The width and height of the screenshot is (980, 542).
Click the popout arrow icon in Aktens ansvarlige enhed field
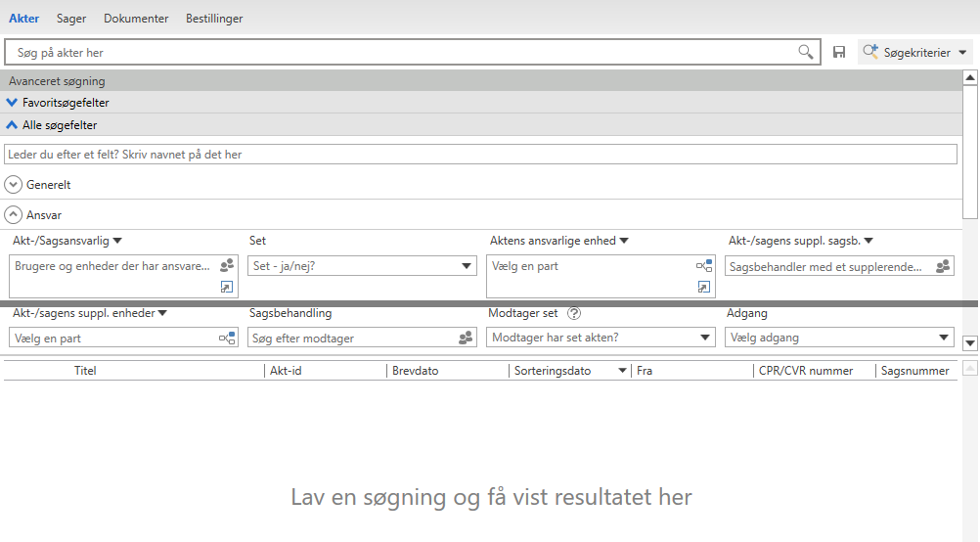coord(704,287)
